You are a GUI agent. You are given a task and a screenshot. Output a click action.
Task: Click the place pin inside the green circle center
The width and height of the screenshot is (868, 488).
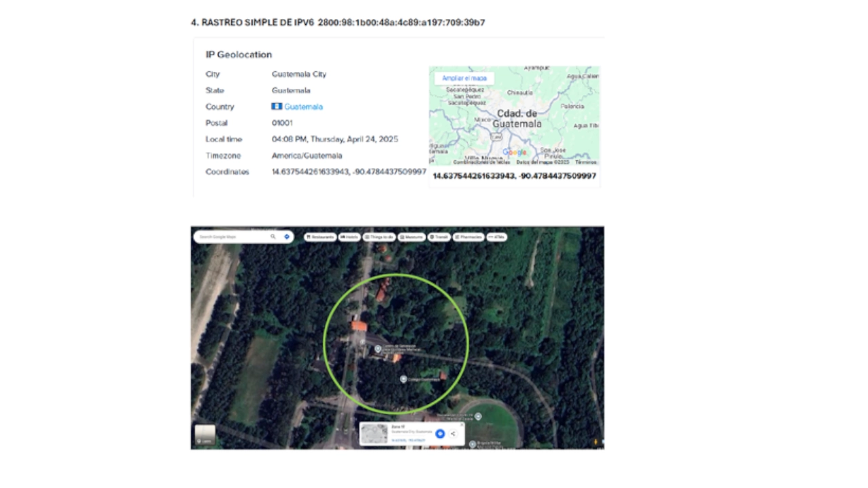click(378, 348)
